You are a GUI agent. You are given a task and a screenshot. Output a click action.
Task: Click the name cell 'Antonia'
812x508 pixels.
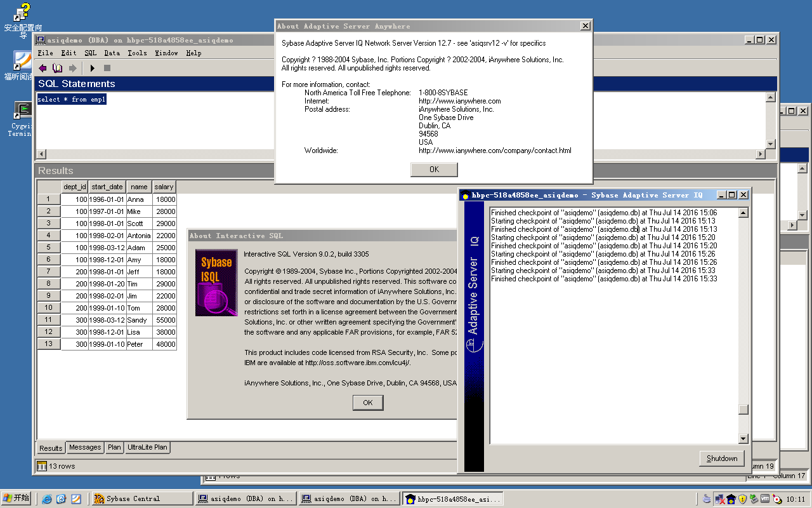pyautogui.click(x=139, y=236)
